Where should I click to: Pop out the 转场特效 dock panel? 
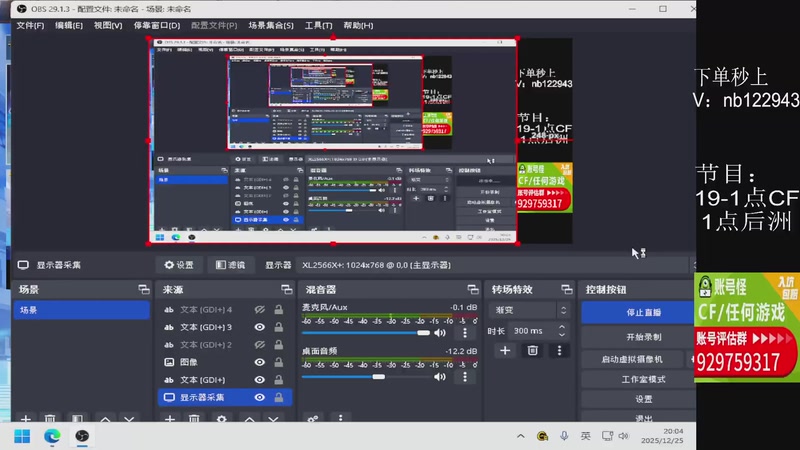567,289
